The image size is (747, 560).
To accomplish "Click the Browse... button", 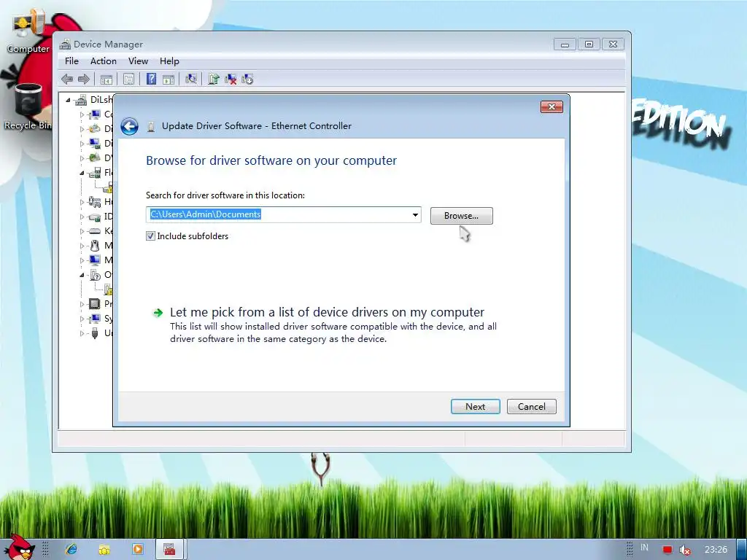I will click(461, 216).
